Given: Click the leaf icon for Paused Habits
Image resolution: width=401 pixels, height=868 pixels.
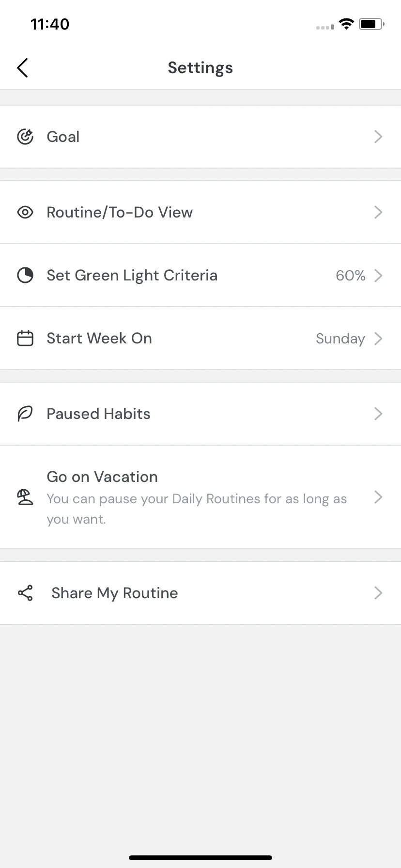Looking at the screenshot, I should click(x=25, y=414).
